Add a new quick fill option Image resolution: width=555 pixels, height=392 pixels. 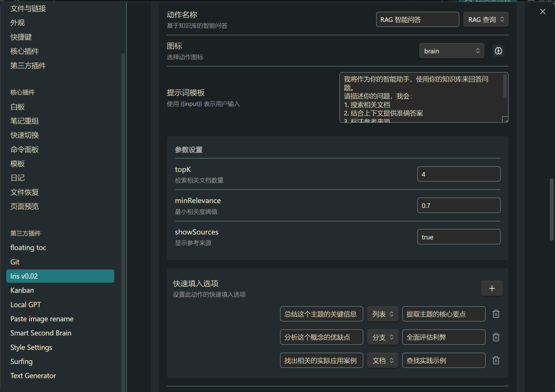(x=492, y=288)
